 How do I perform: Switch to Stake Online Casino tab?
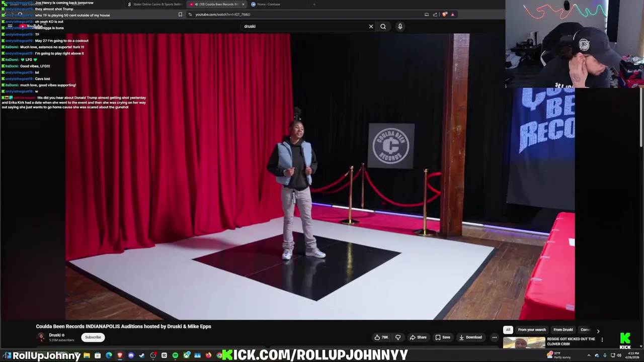(155, 4)
